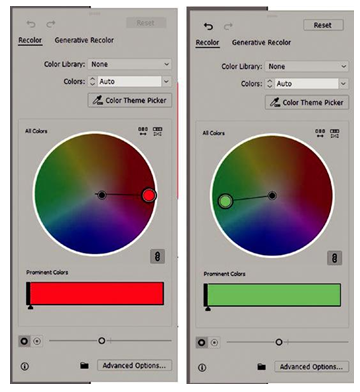360x392 pixels.
Task: Click the green Prominent Colors bar
Action: pyautogui.click(x=272, y=295)
